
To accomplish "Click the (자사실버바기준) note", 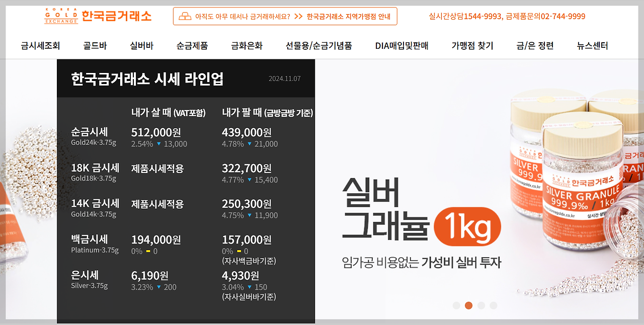I will [249, 297].
